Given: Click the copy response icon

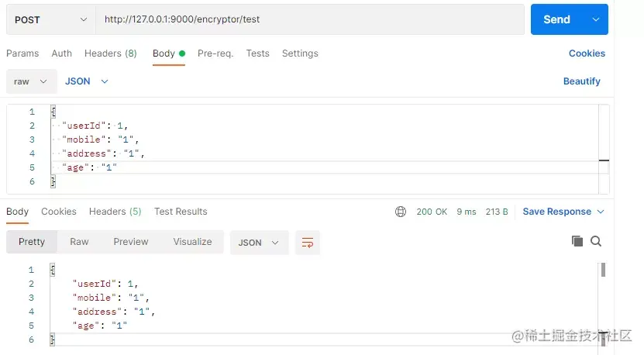Looking at the screenshot, I should pyautogui.click(x=577, y=241).
